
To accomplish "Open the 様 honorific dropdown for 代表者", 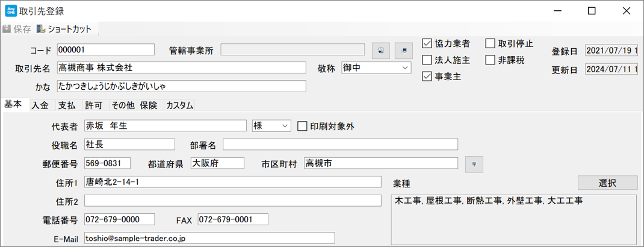I will coord(271,126).
